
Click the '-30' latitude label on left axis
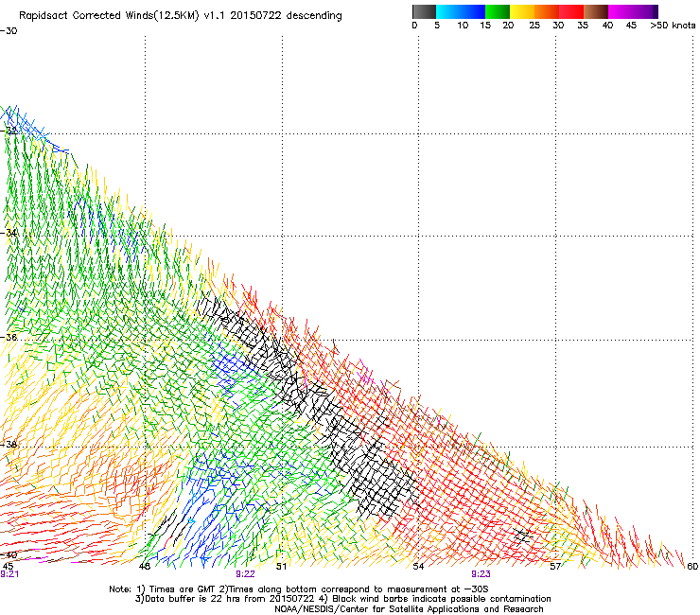pos(9,31)
